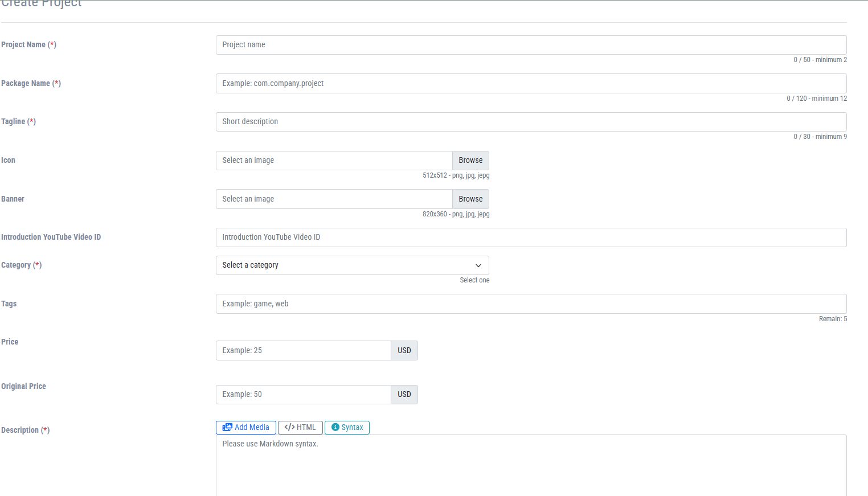Click the category dropdown chevron arrow
This screenshot has height=496, width=868.
pyautogui.click(x=478, y=265)
